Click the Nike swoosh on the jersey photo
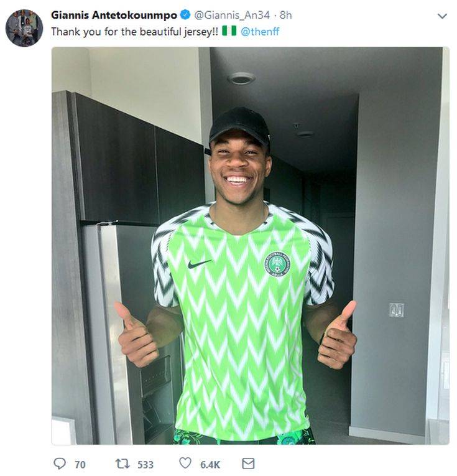The height and width of the screenshot is (476, 457). click(x=200, y=264)
